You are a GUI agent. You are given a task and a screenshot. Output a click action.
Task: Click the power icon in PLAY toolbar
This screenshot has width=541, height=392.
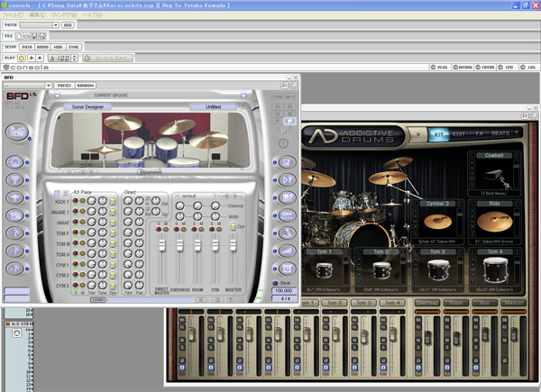[22, 58]
